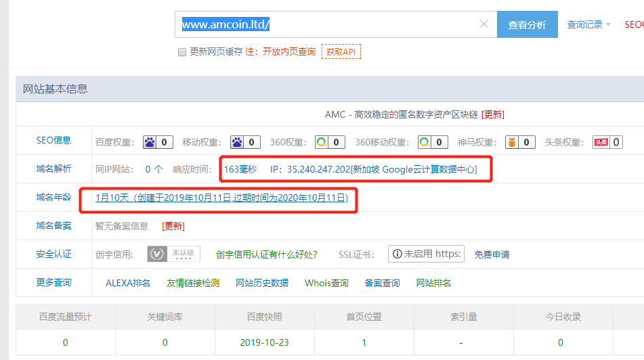Click the 获取API dashed button

341,51
